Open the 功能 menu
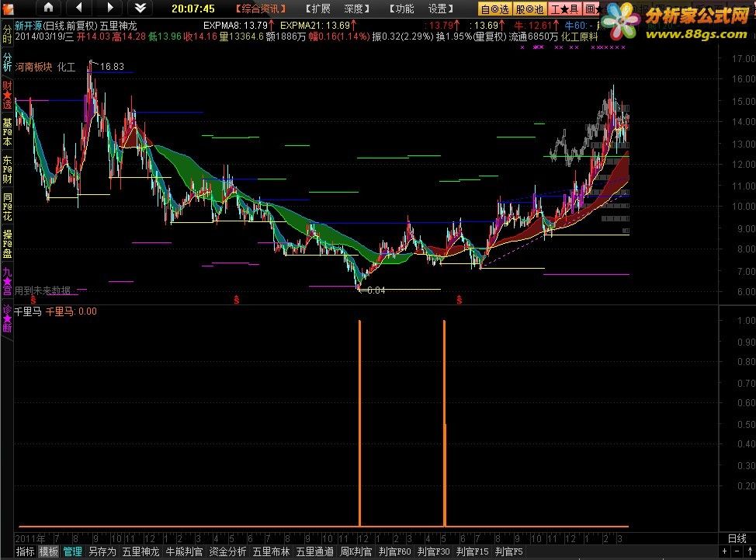The image size is (756, 560). coord(401,9)
